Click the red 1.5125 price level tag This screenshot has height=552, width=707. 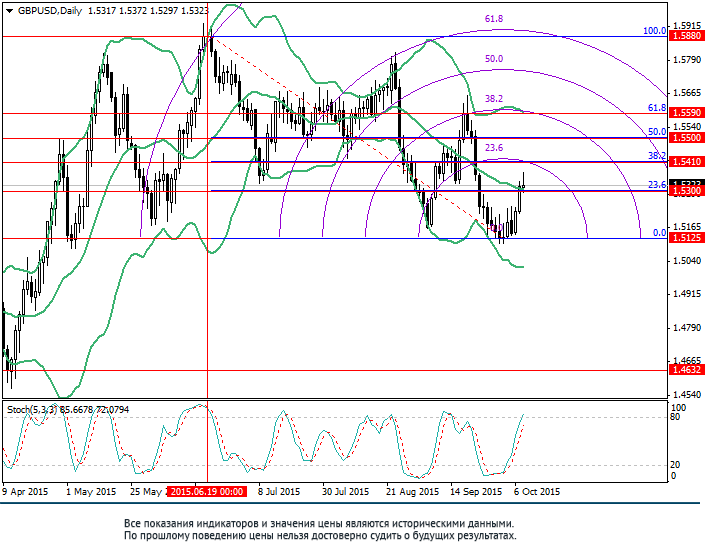coord(687,238)
